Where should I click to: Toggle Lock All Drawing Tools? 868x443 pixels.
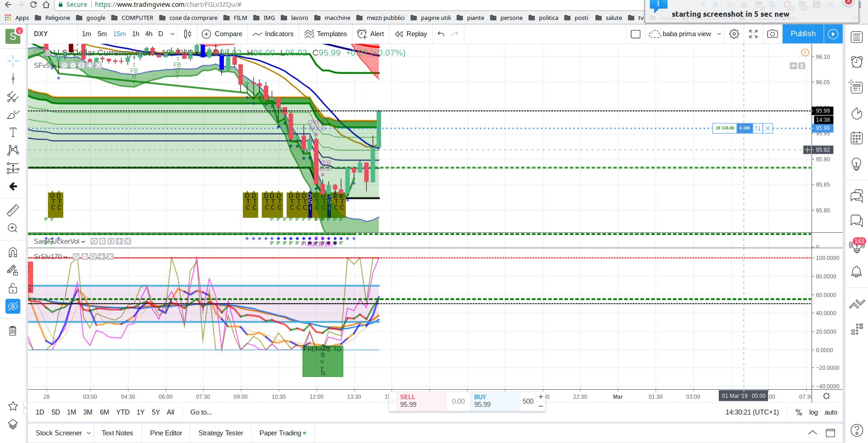[x=13, y=288]
